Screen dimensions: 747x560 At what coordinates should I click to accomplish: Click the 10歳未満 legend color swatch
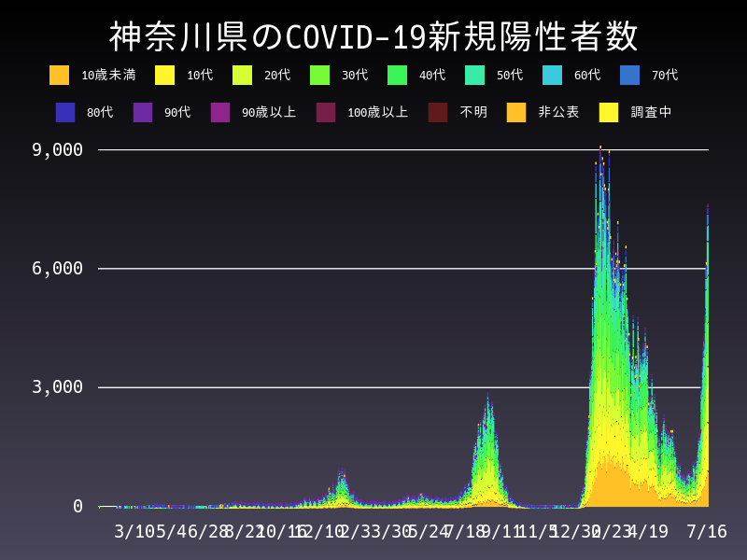[59, 75]
